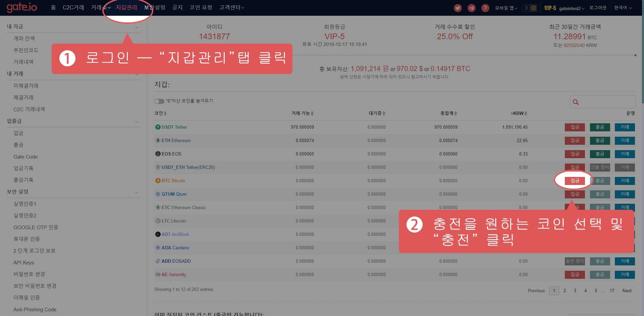Collapse the 입출금 sidebar section

click(x=137, y=122)
